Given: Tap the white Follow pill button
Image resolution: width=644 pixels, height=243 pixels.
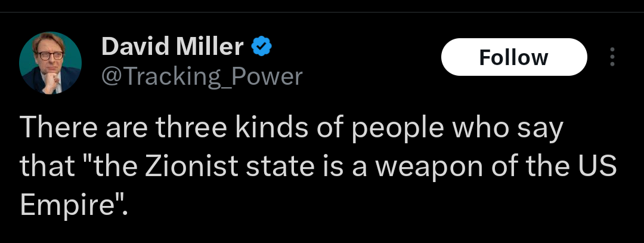Looking at the screenshot, I should [x=513, y=57].
